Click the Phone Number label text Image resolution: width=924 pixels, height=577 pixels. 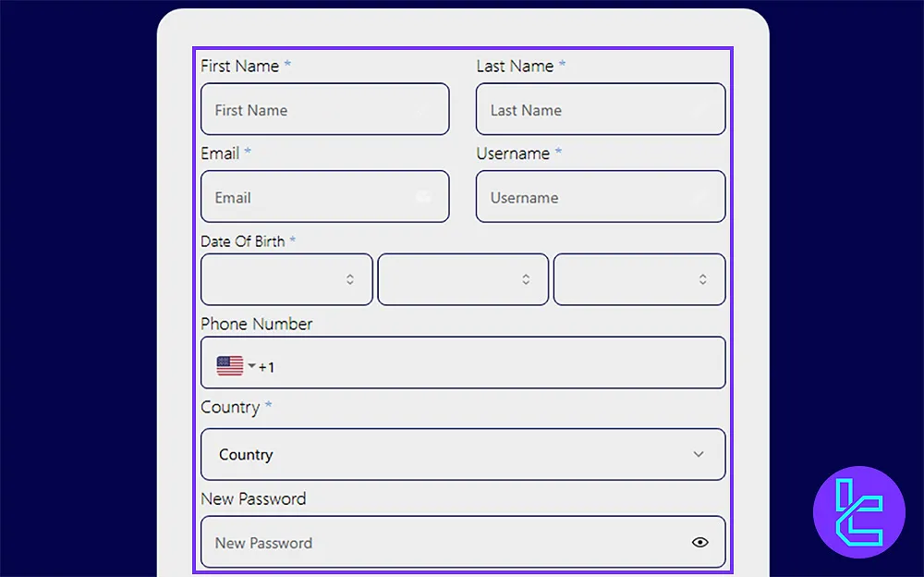256,324
